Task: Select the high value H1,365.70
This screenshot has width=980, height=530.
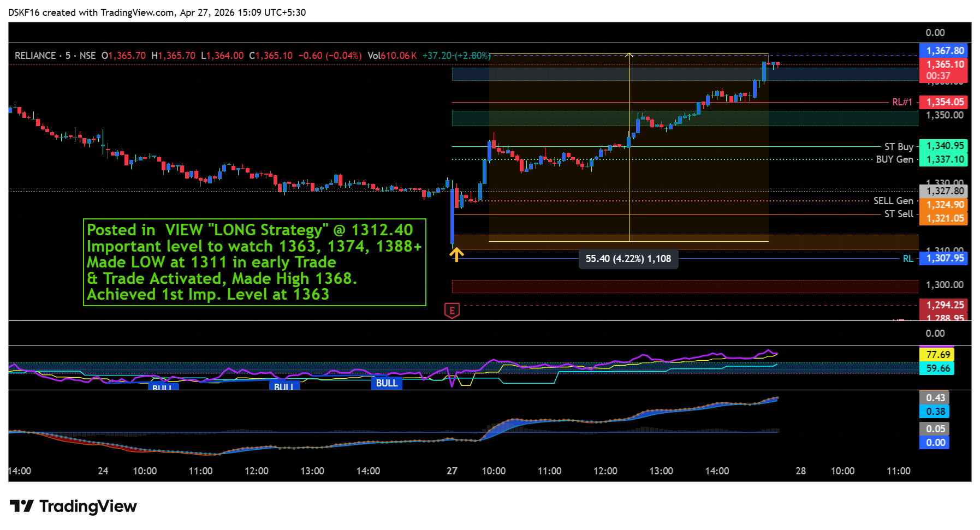Action: tap(173, 56)
